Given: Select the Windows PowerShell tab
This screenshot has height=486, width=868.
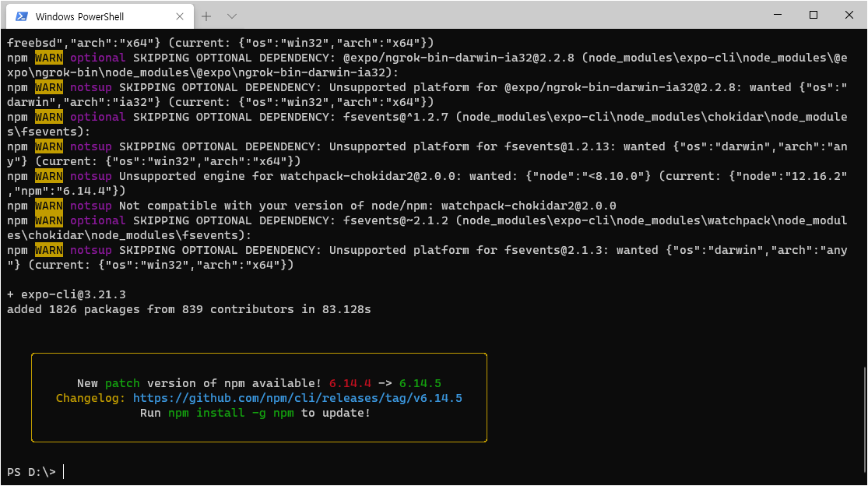Looking at the screenshot, I should pyautogui.click(x=100, y=16).
